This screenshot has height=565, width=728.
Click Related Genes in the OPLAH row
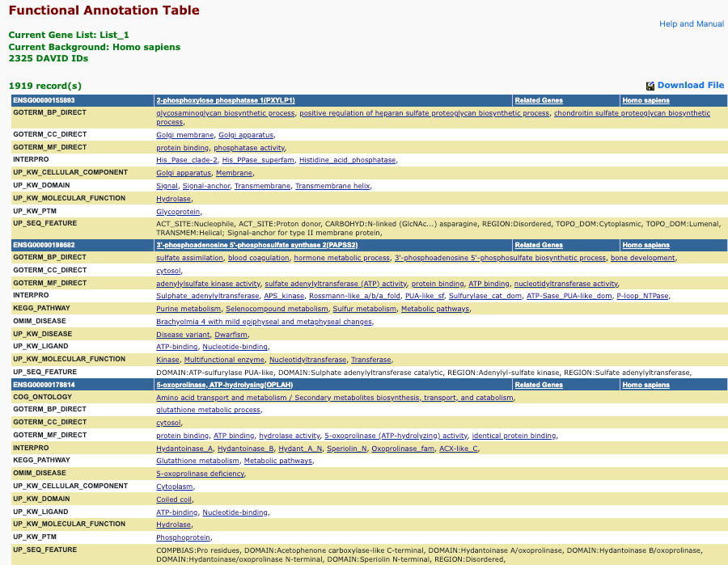click(539, 385)
